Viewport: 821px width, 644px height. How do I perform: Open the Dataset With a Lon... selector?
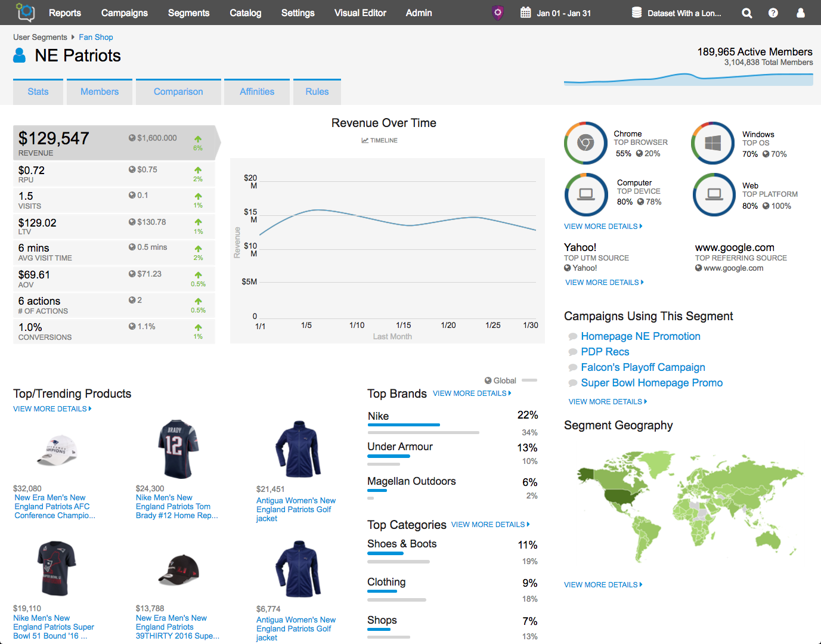(x=684, y=13)
